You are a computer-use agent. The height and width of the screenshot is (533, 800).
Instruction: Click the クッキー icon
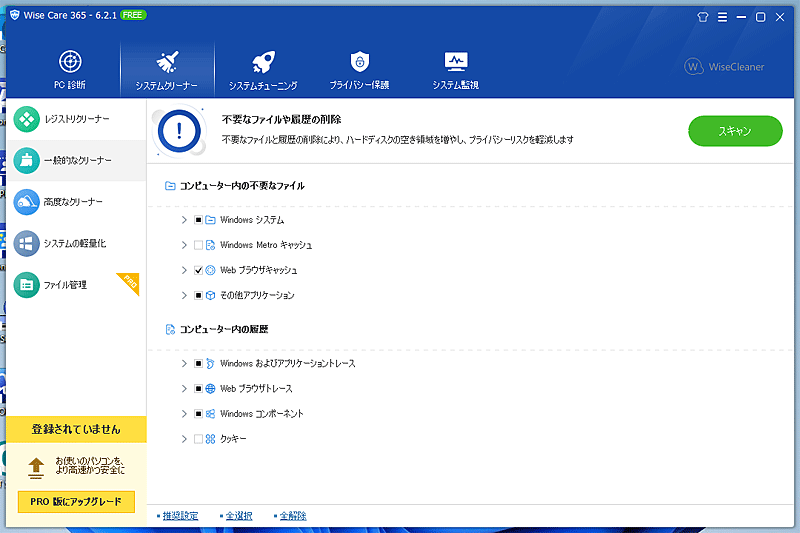(x=210, y=439)
